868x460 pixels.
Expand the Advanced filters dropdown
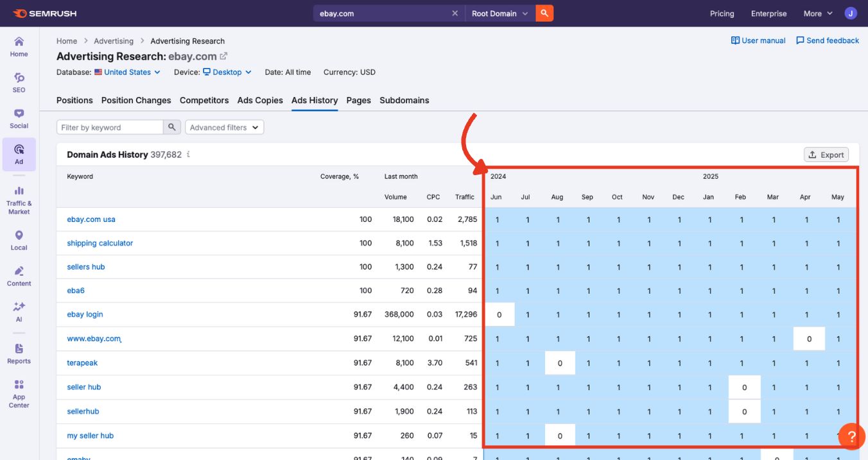[224, 128]
